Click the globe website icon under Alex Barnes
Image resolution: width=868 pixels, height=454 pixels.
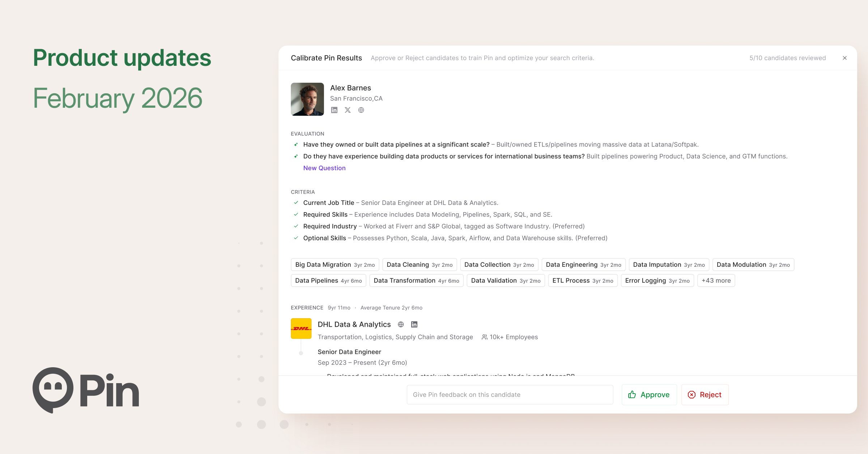tap(361, 110)
